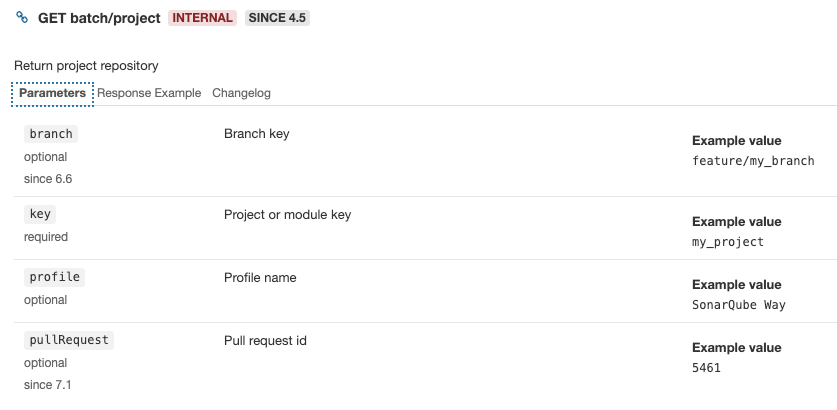Select the profile parameter name
Image resolution: width=837 pixels, height=410 pixels.
pos(54,277)
